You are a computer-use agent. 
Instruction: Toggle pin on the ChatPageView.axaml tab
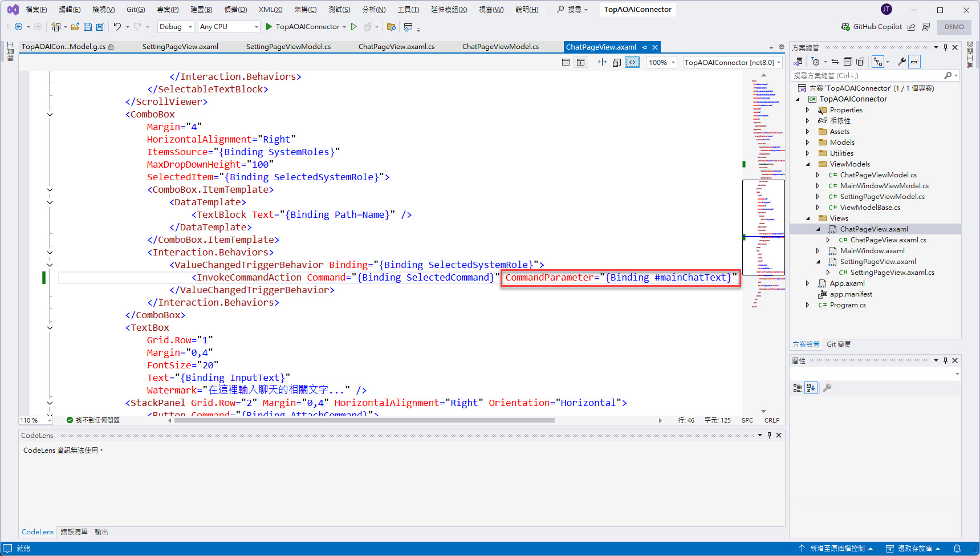point(645,47)
